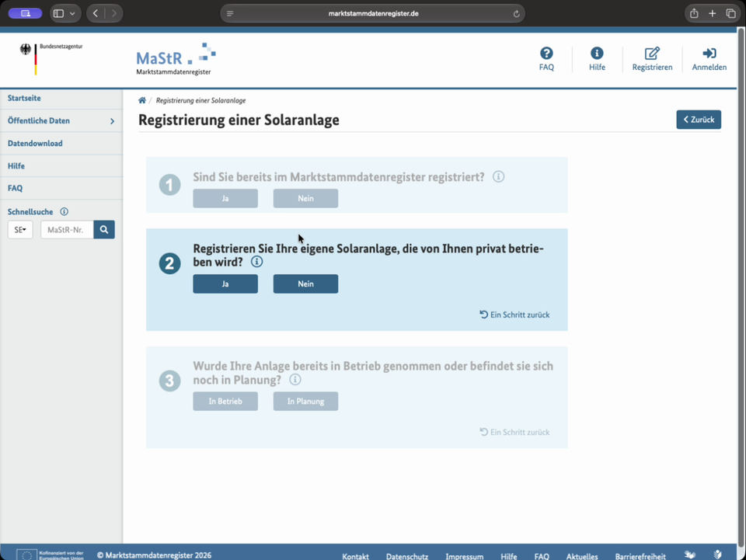Open Aktuelles in the footer
Screen dimensions: 746x560
point(582,556)
